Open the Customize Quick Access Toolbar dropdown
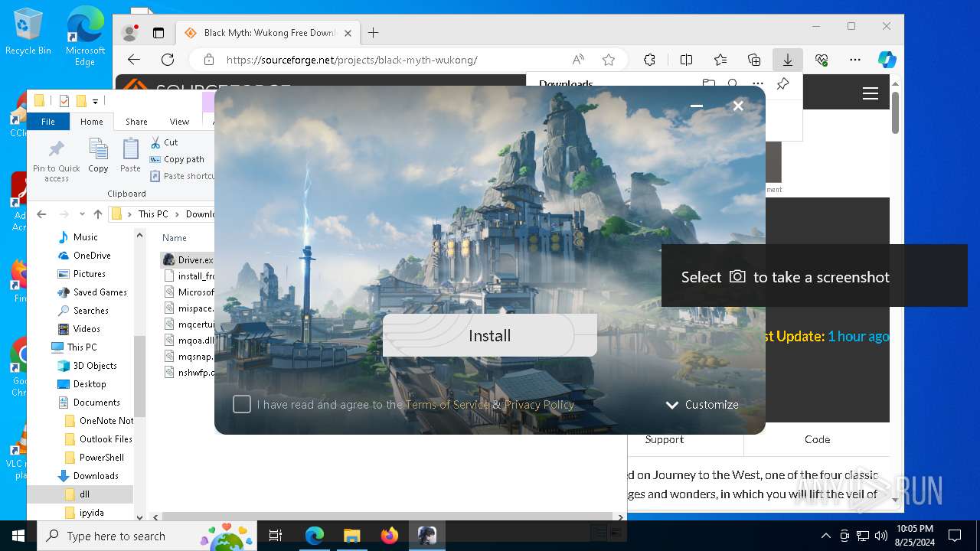Viewport: 980px width, 551px height. point(96,101)
